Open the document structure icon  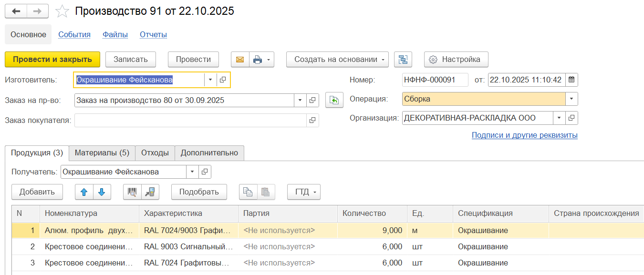403,60
